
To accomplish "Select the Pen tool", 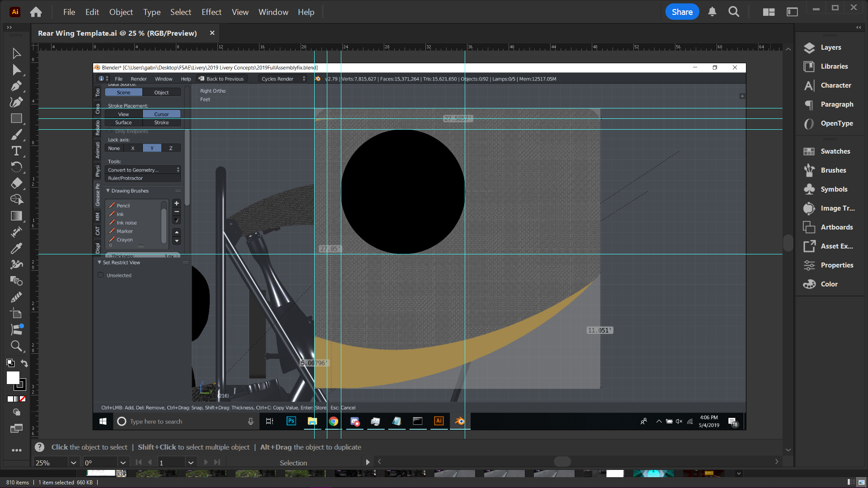I will pos(16,86).
